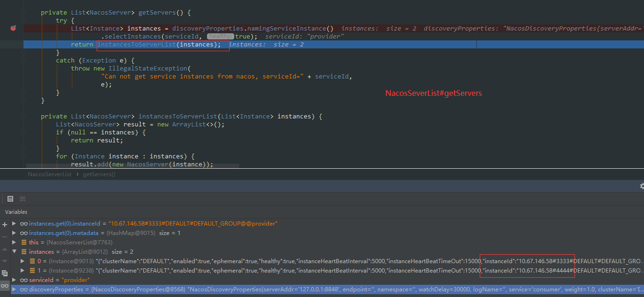Screen dimensions: 644x297
Task: Expand the 'this' NacosServerList variable
Action: click(14, 242)
